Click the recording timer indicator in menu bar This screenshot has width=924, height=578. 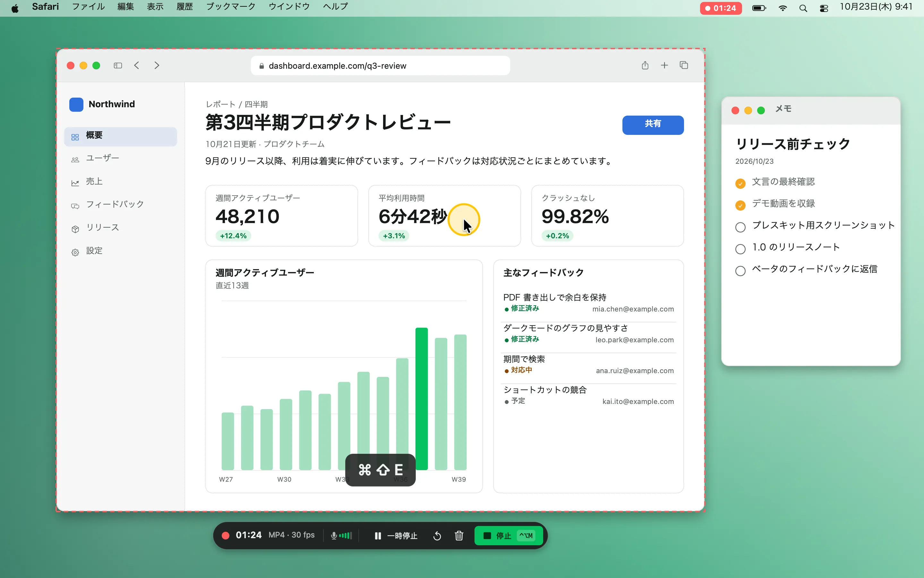(x=721, y=8)
